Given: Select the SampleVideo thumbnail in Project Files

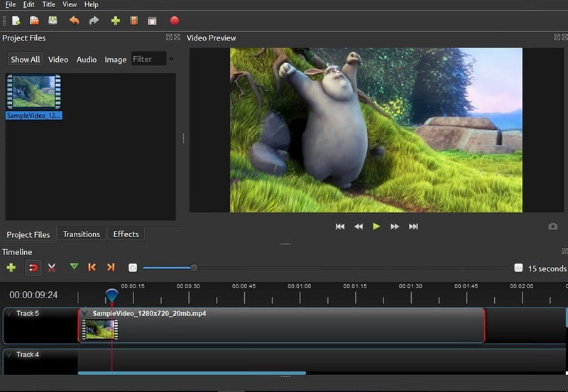Looking at the screenshot, I should coord(33,92).
